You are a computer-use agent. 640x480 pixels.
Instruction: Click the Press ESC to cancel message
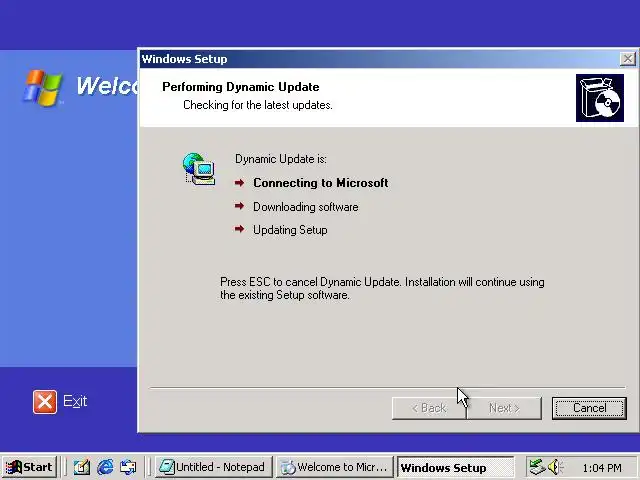point(382,288)
